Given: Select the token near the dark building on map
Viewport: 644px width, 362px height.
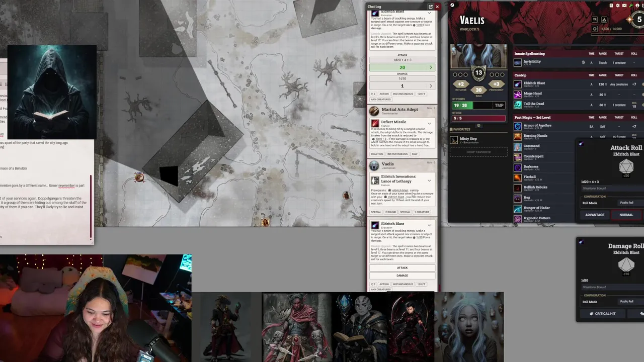Looking at the screenshot, I should click(139, 177).
